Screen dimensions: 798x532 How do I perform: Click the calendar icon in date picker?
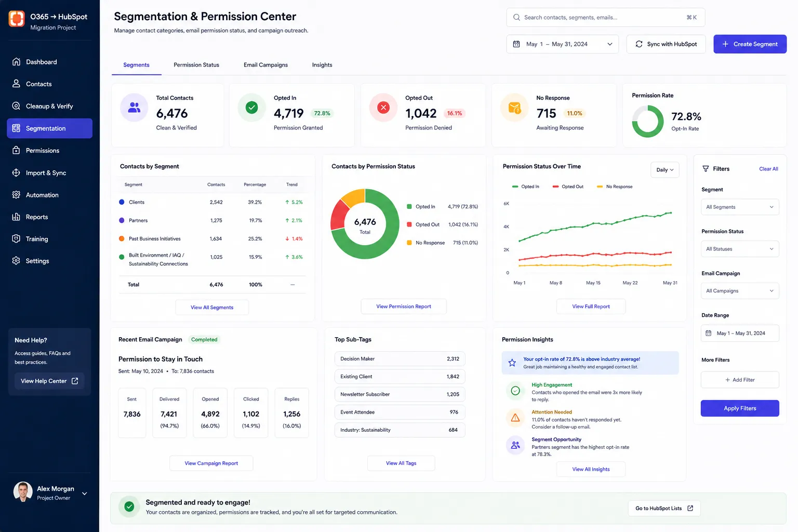point(516,44)
